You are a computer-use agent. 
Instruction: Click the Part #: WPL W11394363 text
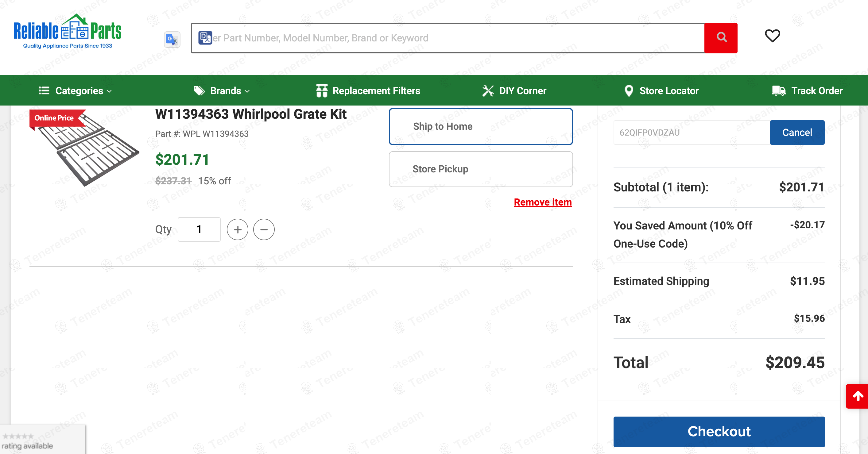point(202,134)
